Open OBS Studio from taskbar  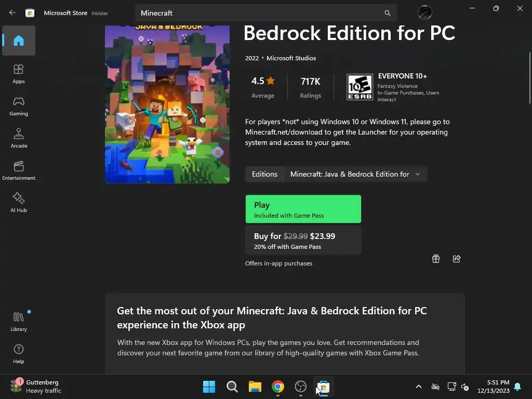pos(301,387)
